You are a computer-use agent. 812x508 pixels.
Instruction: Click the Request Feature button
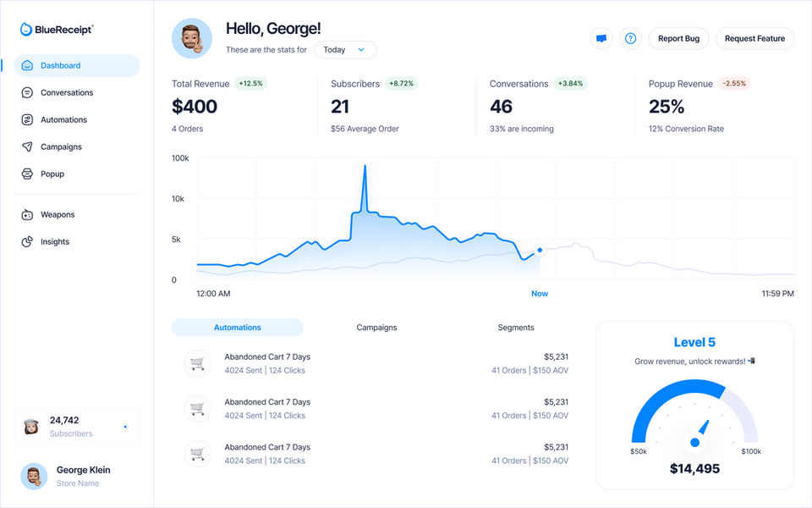click(x=754, y=38)
